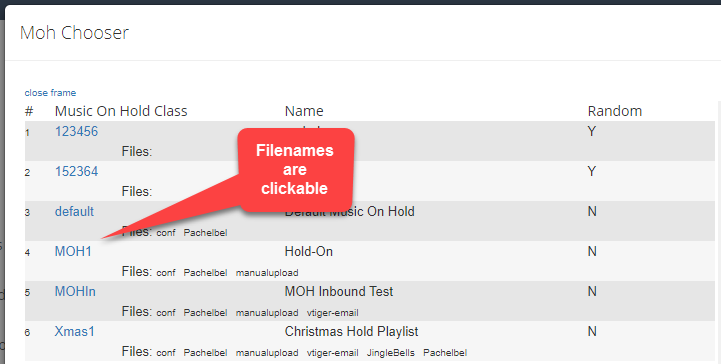Open the conf file in the default row
This screenshot has width=721, height=364.
pos(166,233)
